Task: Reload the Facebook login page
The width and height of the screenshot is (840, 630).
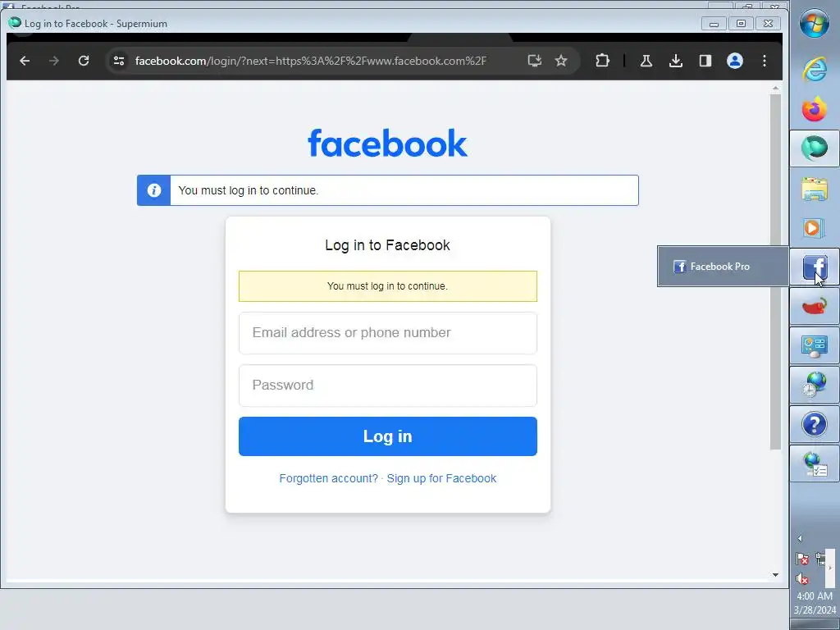Action: tap(84, 61)
